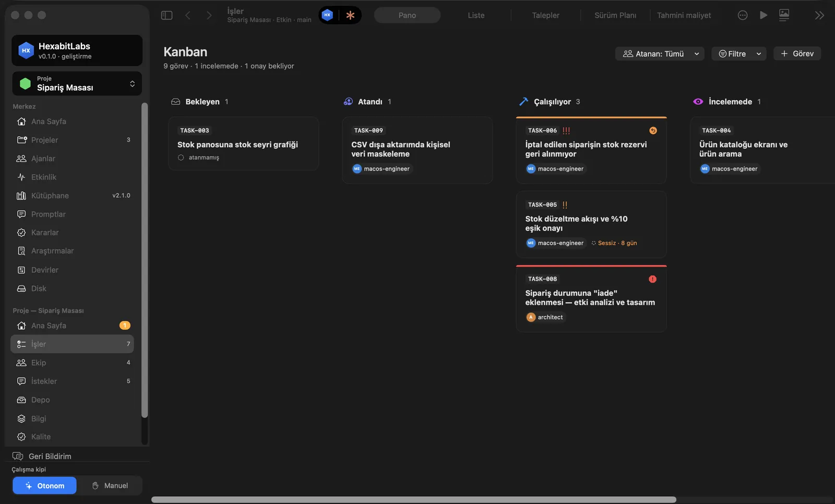Open Ekip in the project sidebar
This screenshot has height=504, width=835.
[x=72, y=363]
